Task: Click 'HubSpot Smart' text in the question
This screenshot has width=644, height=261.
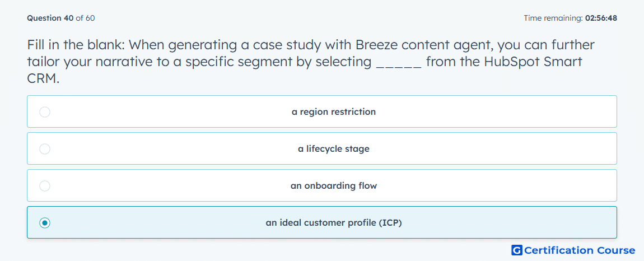Action: [533, 63]
